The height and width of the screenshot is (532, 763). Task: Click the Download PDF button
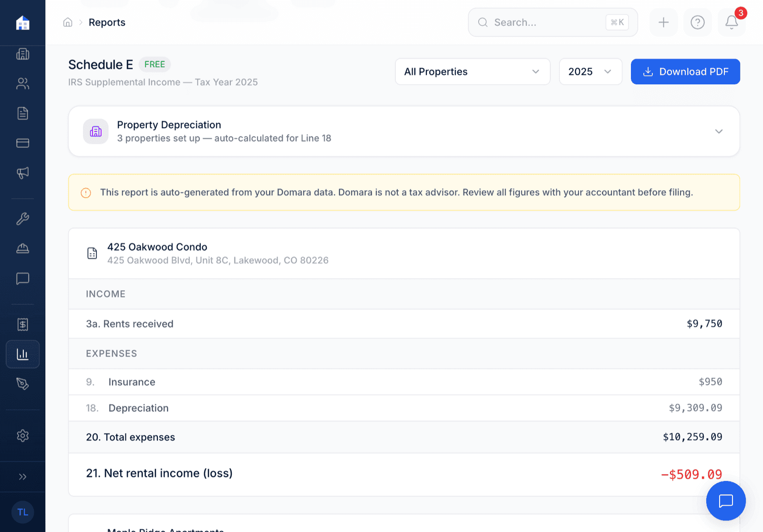click(685, 72)
